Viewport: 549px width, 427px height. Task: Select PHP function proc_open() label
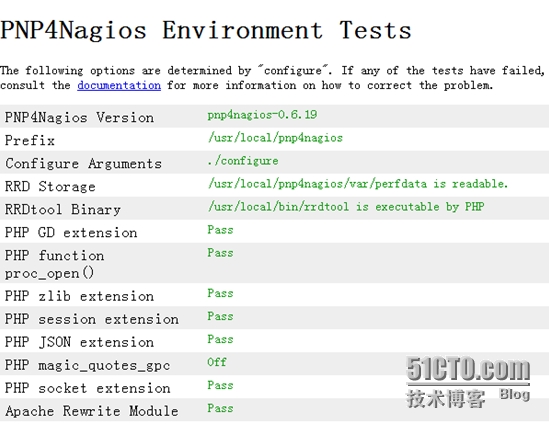pyautogui.click(x=54, y=264)
